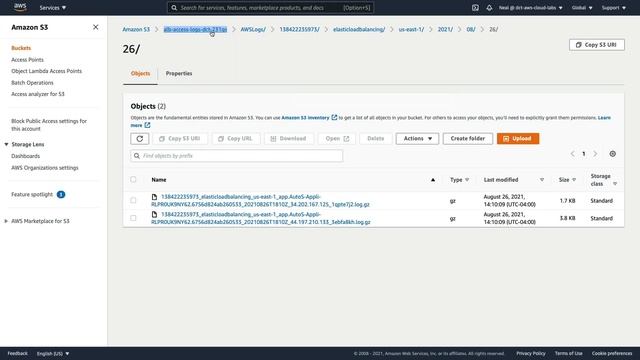
Task: Open 2021/ breadcrumb folder
Action: [445, 29]
